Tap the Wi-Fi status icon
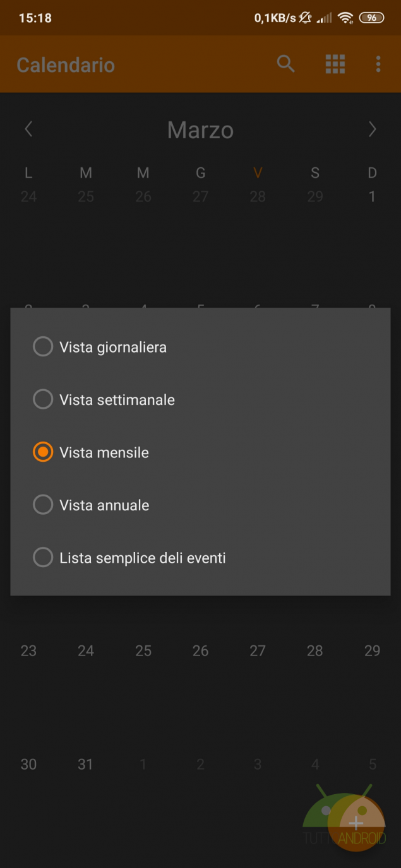Image resolution: width=401 pixels, height=868 pixels. click(345, 18)
